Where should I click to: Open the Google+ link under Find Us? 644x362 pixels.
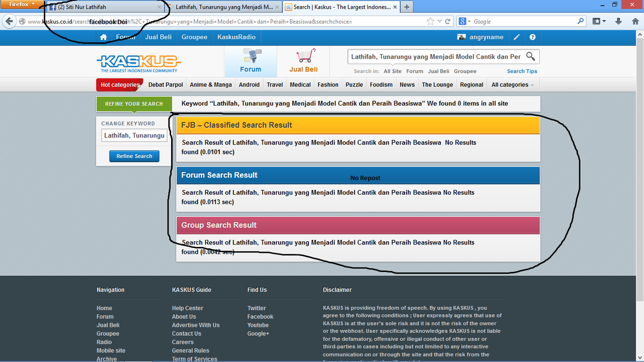[x=258, y=334]
